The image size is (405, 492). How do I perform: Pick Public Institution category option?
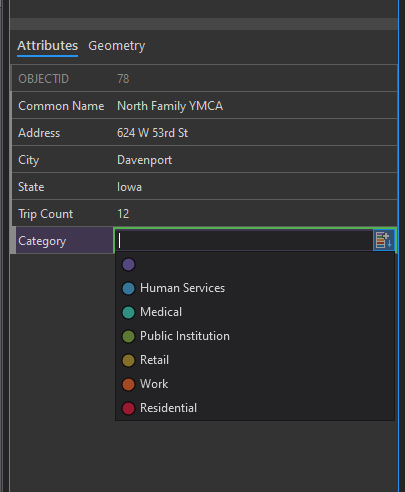click(x=255, y=336)
